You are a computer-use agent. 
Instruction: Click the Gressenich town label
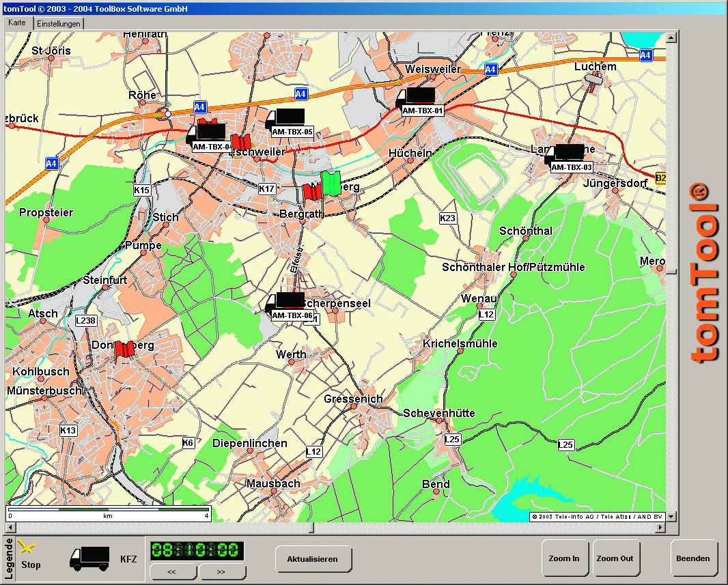(353, 399)
